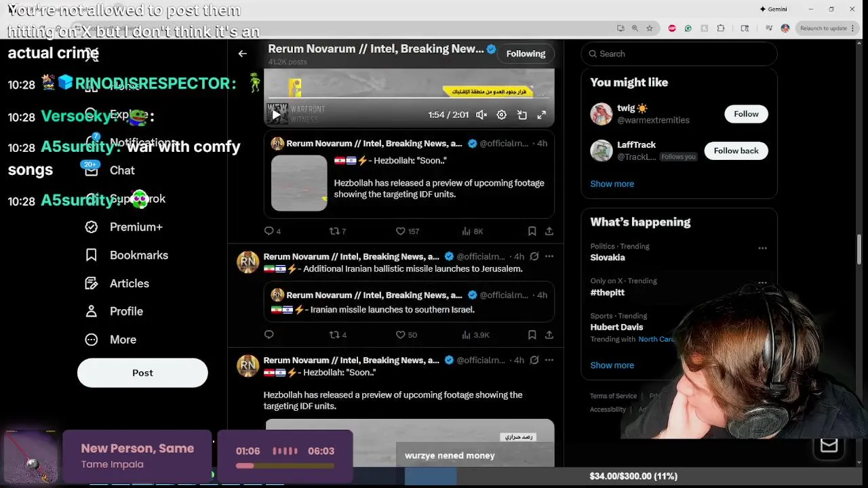Image resolution: width=868 pixels, height=488 pixels.
Task: Open the quoted post thumbnail image
Action: point(299,183)
